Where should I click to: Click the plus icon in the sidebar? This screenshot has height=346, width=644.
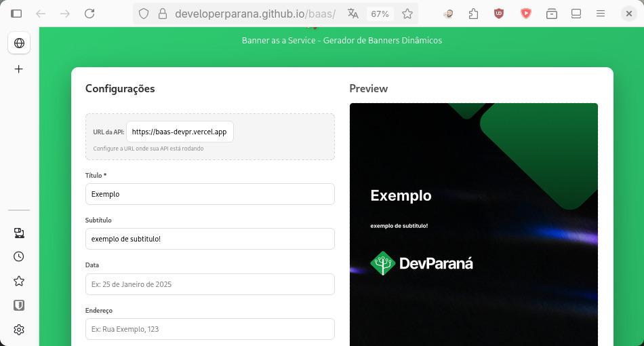[x=19, y=69]
